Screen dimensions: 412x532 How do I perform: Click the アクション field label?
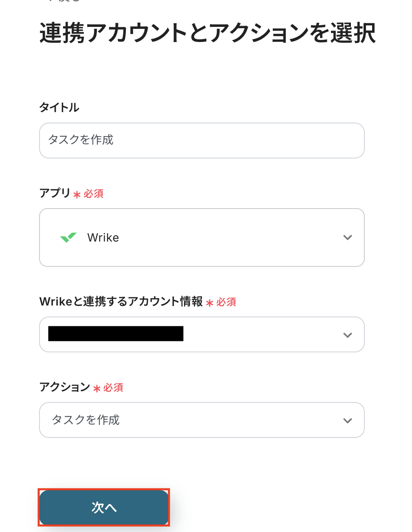[64, 387]
